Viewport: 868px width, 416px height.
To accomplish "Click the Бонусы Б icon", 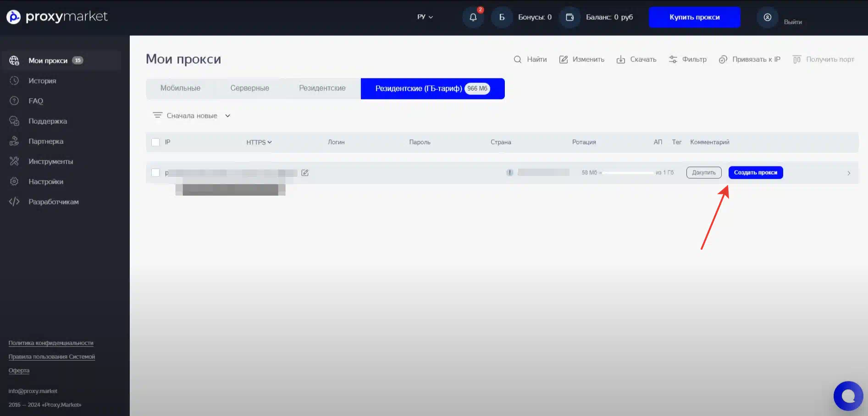I will point(502,17).
